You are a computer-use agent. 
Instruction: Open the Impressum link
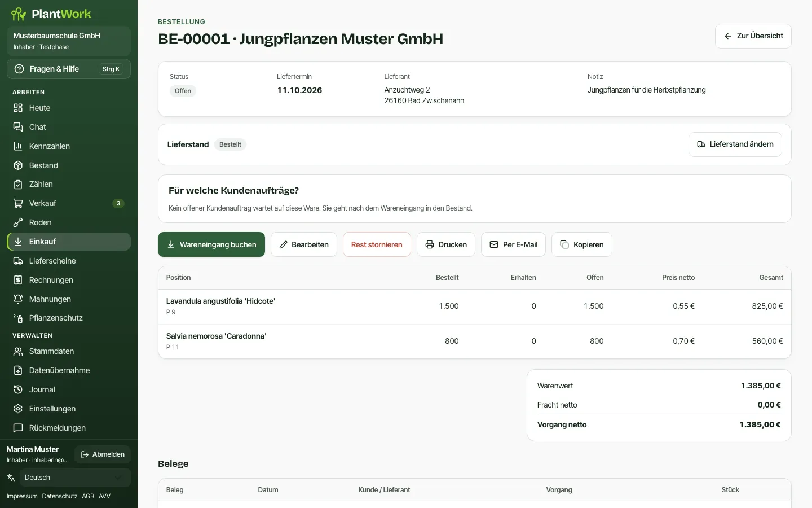[22, 496]
